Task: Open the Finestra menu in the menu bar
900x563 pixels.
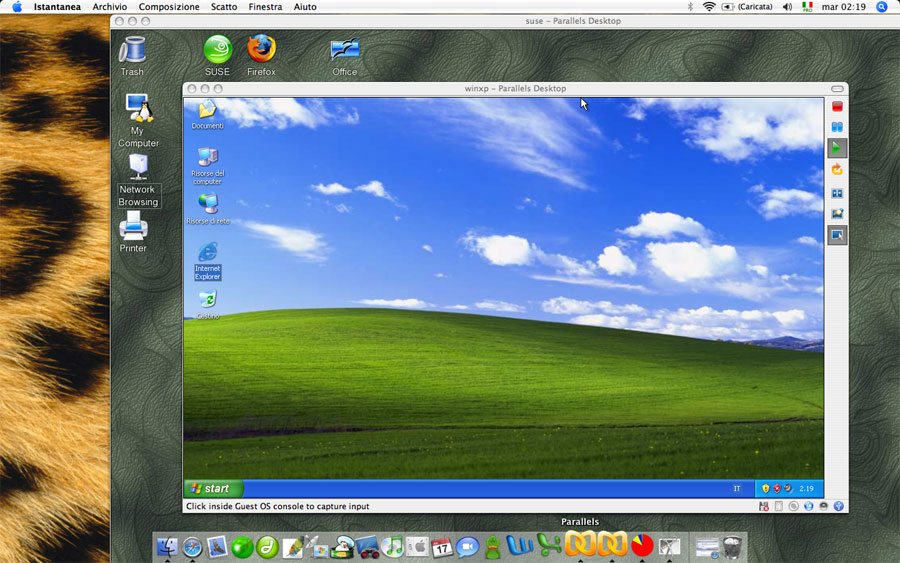Action: [265, 7]
